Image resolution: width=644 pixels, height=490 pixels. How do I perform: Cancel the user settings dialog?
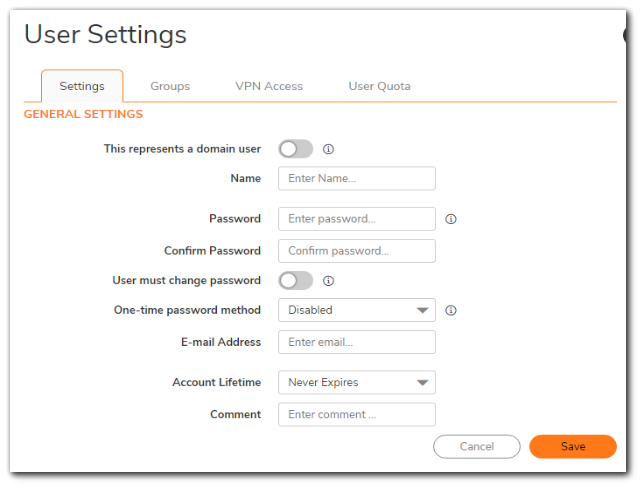pyautogui.click(x=476, y=446)
